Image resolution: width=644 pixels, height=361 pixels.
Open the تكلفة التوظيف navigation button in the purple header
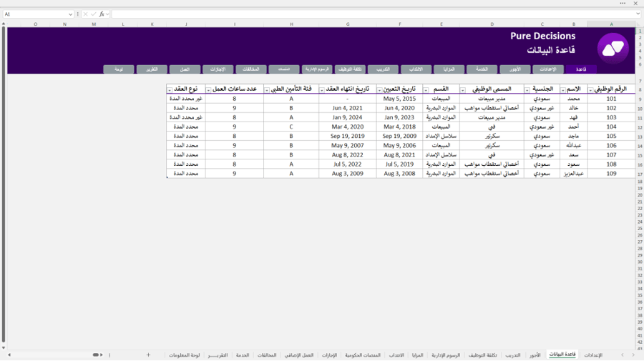tap(350, 69)
